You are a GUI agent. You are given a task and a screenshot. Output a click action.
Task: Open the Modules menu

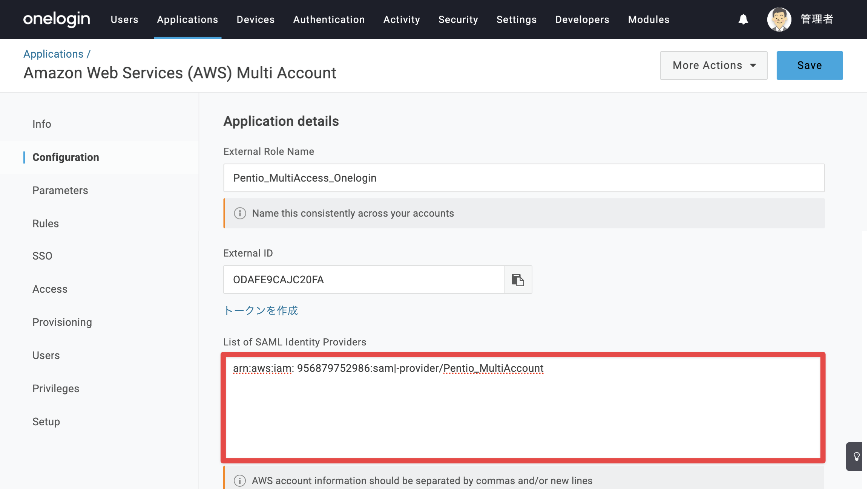tap(649, 20)
